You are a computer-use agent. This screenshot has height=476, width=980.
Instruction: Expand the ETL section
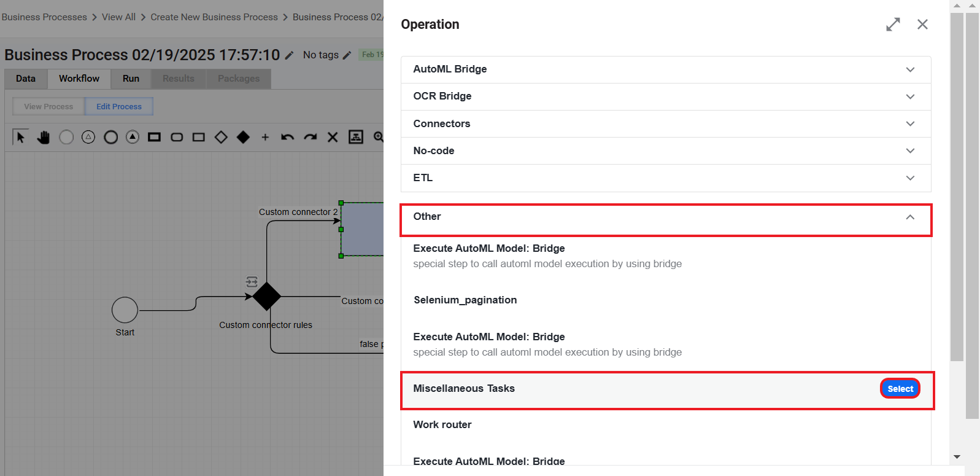[x=666, y=178]
